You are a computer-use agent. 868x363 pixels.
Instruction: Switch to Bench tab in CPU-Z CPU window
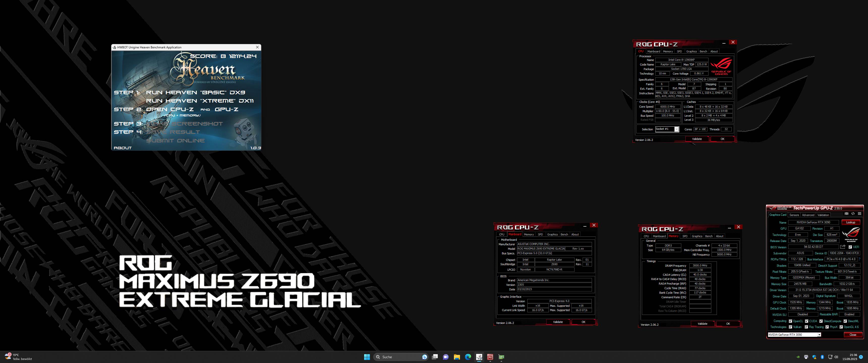[703, 51]
